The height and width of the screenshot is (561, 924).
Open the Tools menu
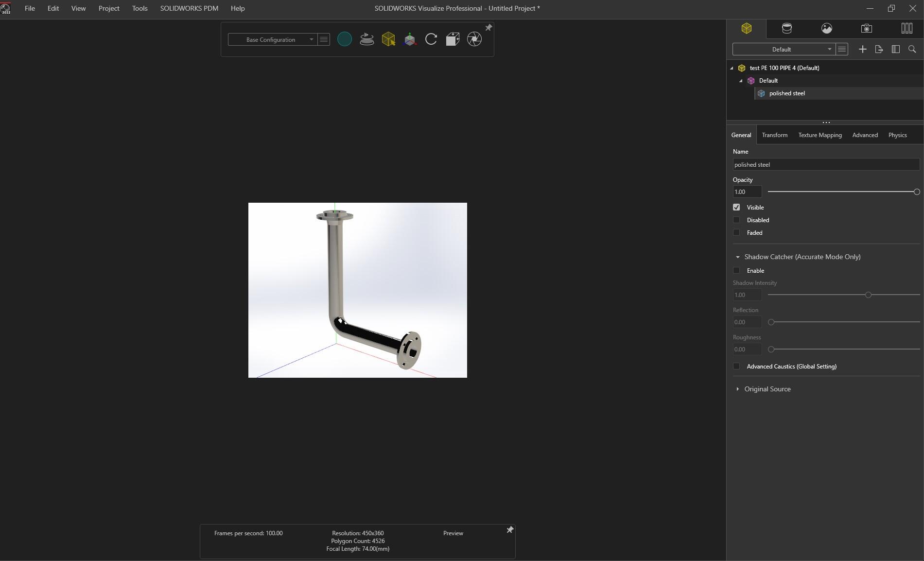139,8
